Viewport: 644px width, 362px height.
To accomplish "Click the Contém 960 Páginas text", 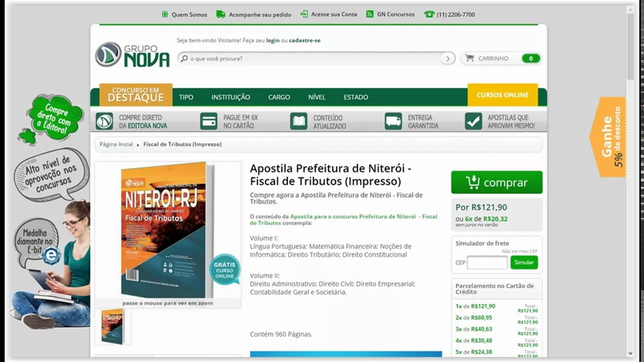I will [281, 334].
